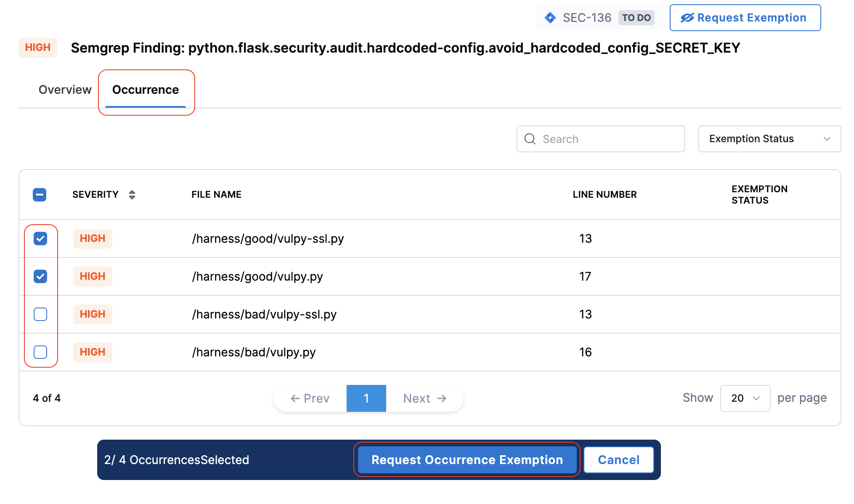Select the Occurrence tab
The width and height of the screenshot is (854, 504).
[x=146, y=90]
